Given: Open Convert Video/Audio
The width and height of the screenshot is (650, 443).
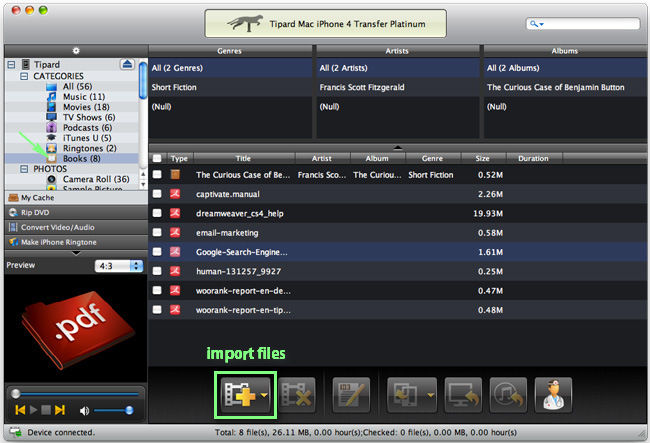Looking at the screenshot, I should tap(76, 227).
